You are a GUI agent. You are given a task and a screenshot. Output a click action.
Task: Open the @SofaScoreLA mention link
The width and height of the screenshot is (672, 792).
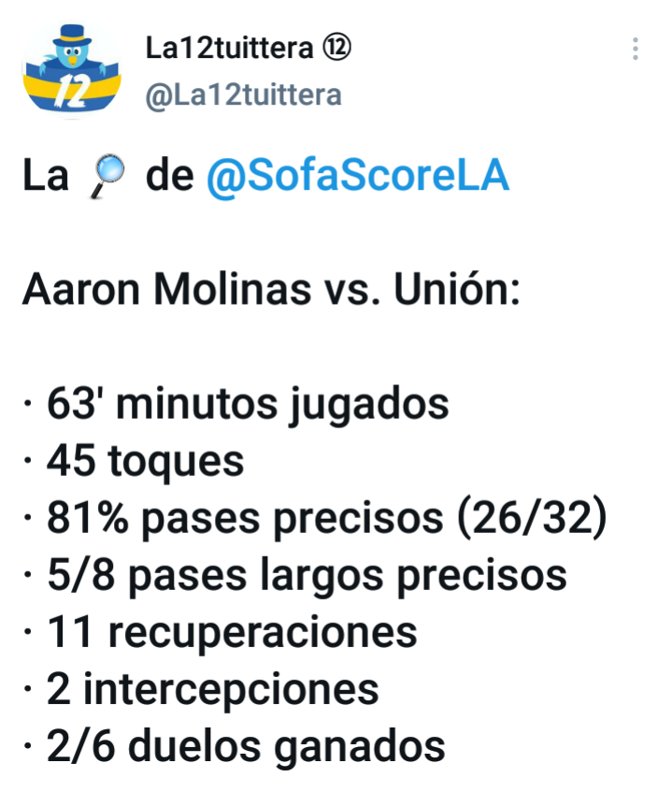point(358,176)
